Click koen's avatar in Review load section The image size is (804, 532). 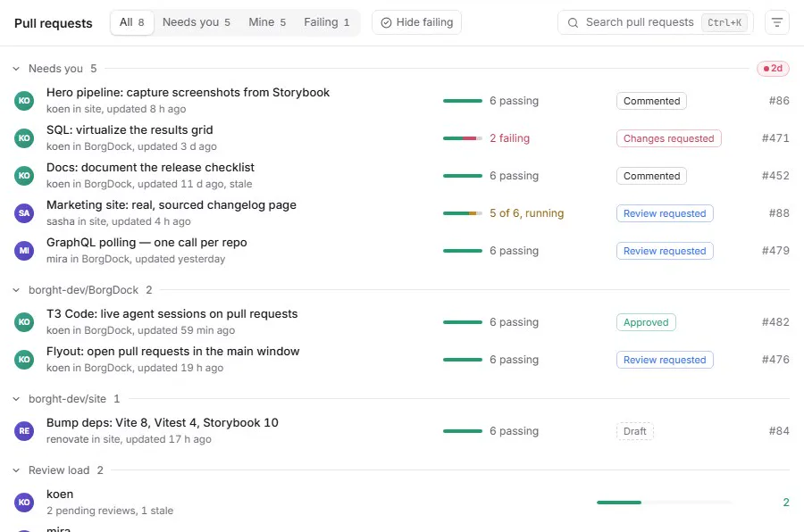pyautogui.click(x=24, y=503)
